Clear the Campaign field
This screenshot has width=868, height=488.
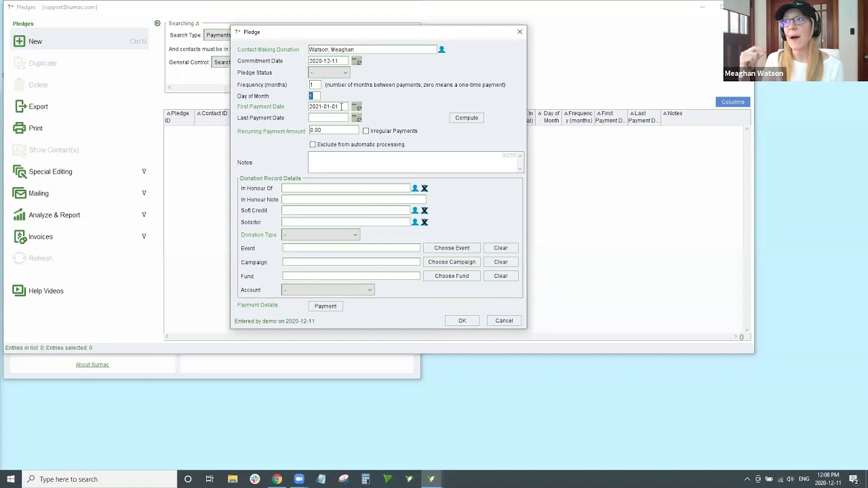(x=500, y=262)
